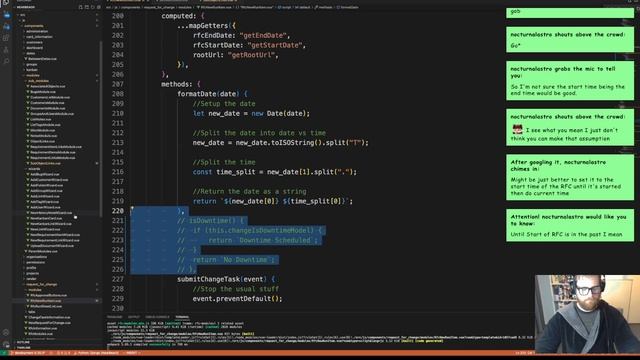Image resolution: width=640 pixels, height=360 pixels.
Task: Open UploadDocumentWizard.vue in Explorer tree
Action: [50, 246]
